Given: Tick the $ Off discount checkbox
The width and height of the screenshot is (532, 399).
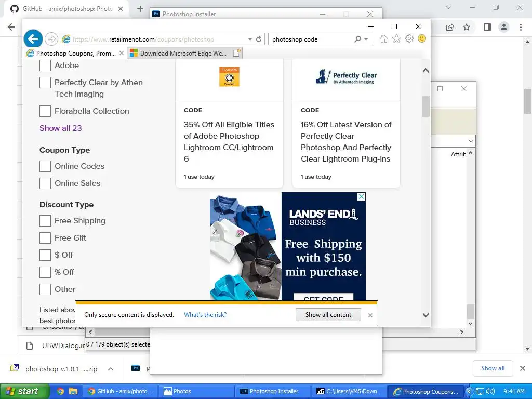Looking at the screenshot, I should click(x=45, y=255).
